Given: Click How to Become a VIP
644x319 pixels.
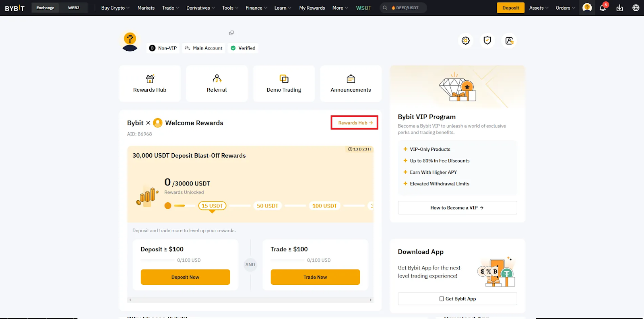Looking at the screenshot, I should 457,208.
